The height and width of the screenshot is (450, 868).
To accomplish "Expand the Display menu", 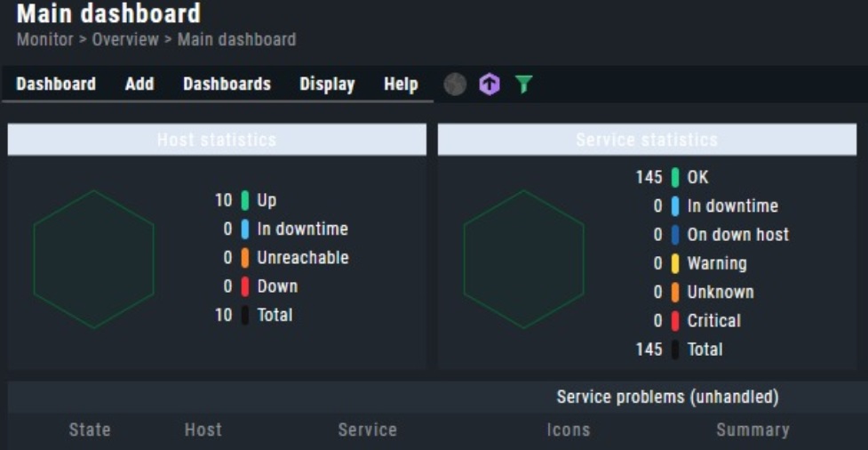I will pos(327,84).
